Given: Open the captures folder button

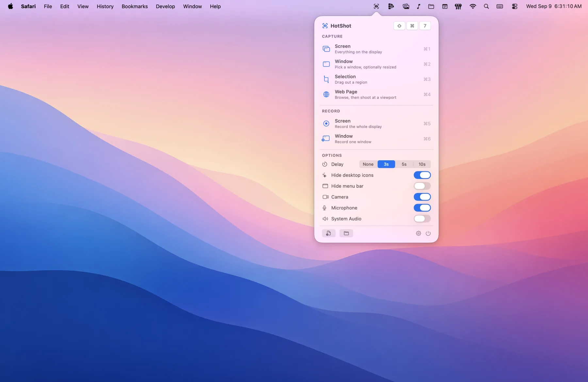Looking at the screenshot, I should 346,233.
